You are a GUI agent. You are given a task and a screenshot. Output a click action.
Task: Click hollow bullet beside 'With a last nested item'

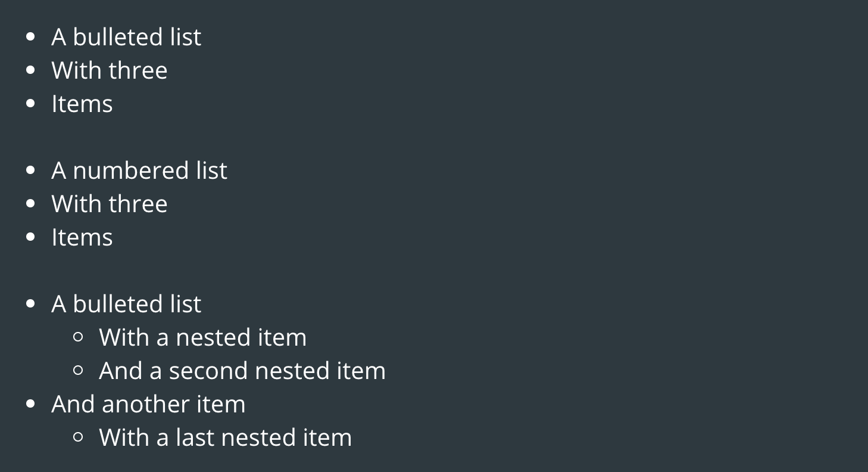(78, 437)
